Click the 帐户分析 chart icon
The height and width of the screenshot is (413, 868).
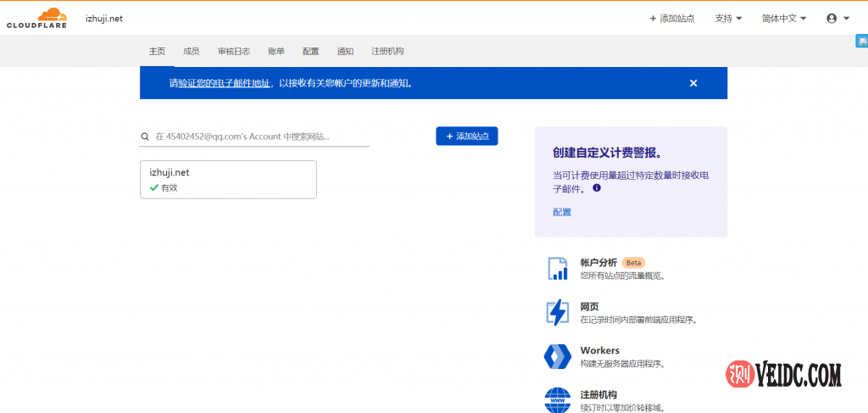pos(558,268)
